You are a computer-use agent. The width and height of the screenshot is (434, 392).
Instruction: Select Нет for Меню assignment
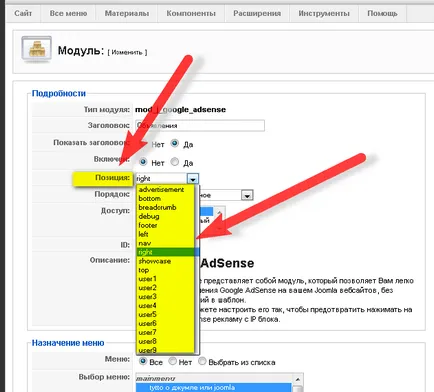[x=172, y=361]
